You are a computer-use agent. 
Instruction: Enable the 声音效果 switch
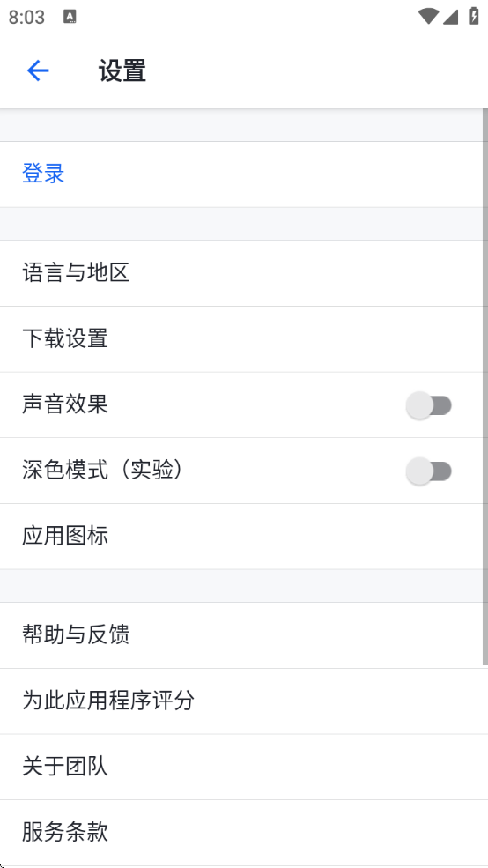click(429, 405)
